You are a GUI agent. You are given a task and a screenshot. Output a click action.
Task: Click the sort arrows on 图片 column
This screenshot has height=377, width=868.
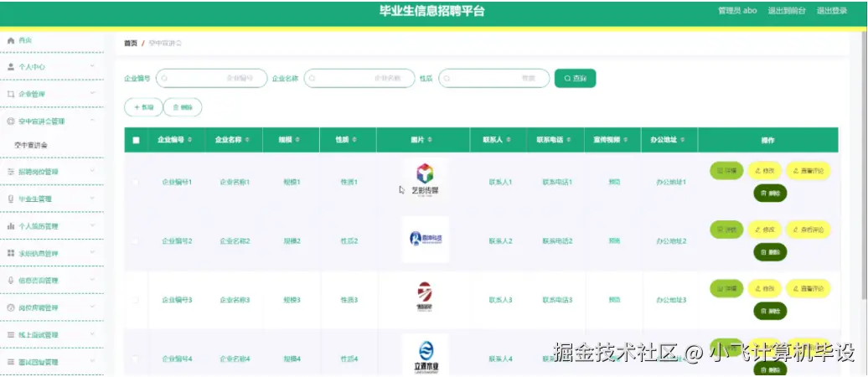[x=430, y=140]
